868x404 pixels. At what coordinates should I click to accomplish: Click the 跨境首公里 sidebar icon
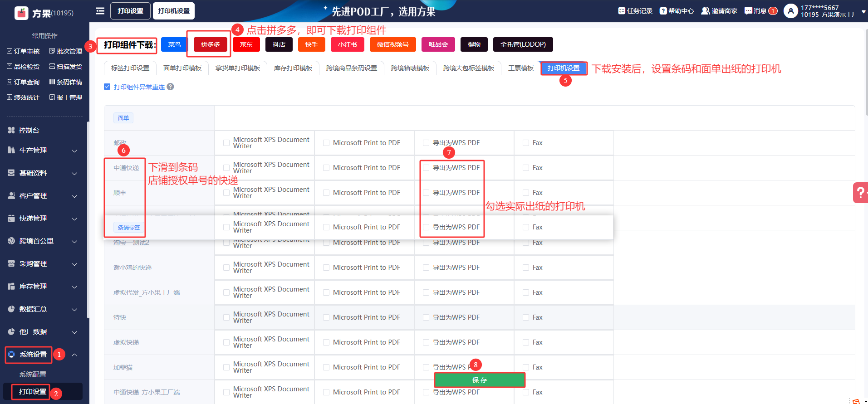click(x=11, y=241)
